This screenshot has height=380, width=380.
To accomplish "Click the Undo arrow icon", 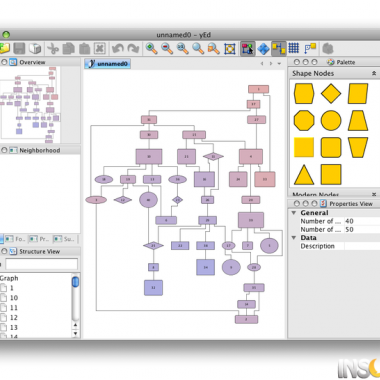I will click(x=118, y=49).
